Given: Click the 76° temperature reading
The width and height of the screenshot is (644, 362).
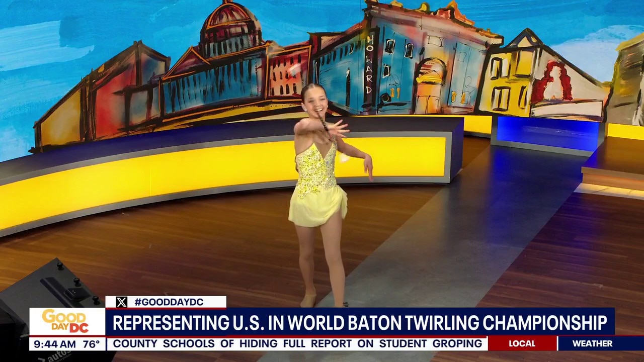Looking at the screenshot, I should tap(92, 344).
